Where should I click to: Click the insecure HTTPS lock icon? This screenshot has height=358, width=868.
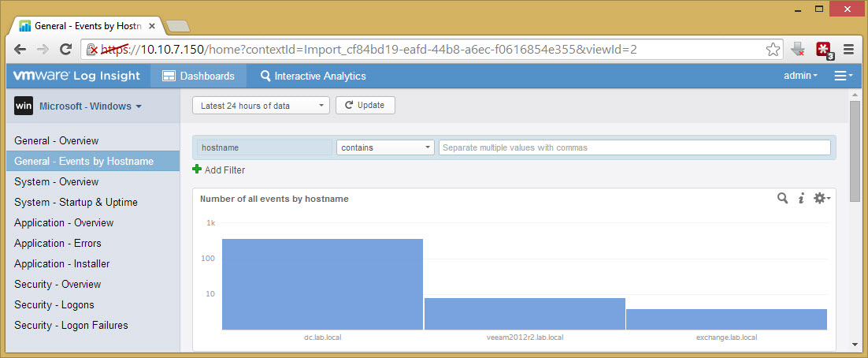[92, 50]
